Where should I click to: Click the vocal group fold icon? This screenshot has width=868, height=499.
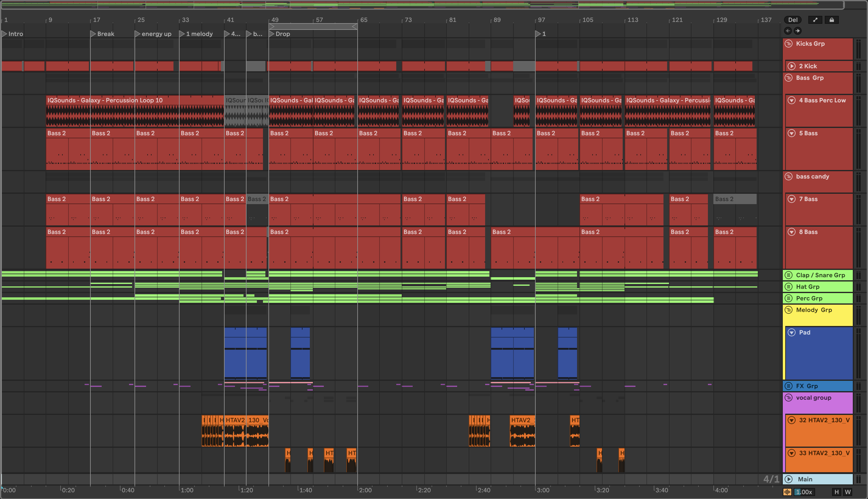coord(789,398)
